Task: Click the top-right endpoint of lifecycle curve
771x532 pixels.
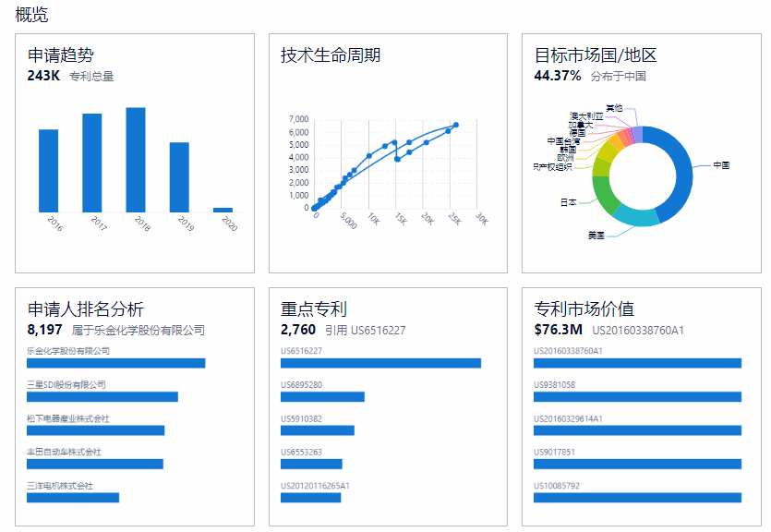Action: click(456, 125)
